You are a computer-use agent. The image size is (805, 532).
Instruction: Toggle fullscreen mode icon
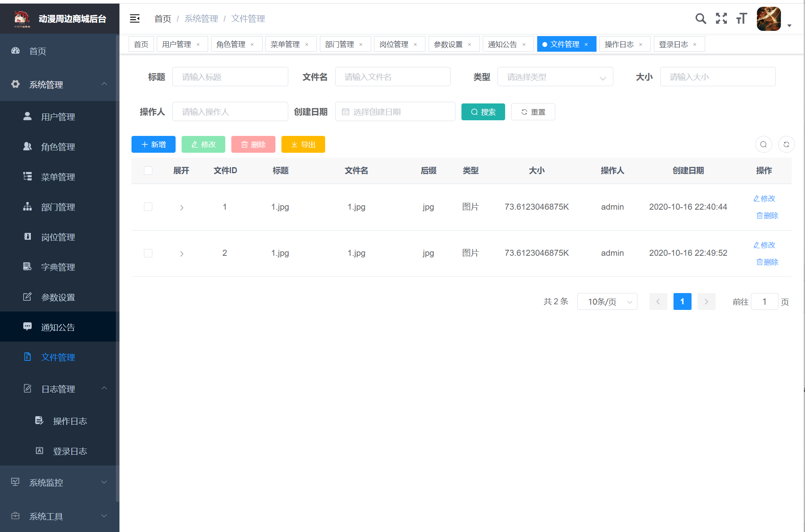(x=721, y=18)
